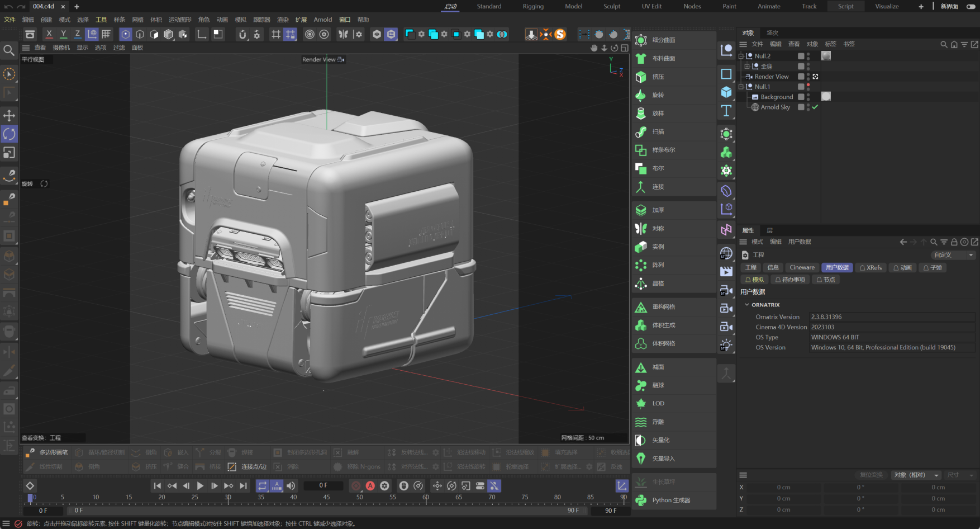The height and width of the screenshot is (529, 980).
Task: Collapse the Null.2 tree node
Action: 741,56
